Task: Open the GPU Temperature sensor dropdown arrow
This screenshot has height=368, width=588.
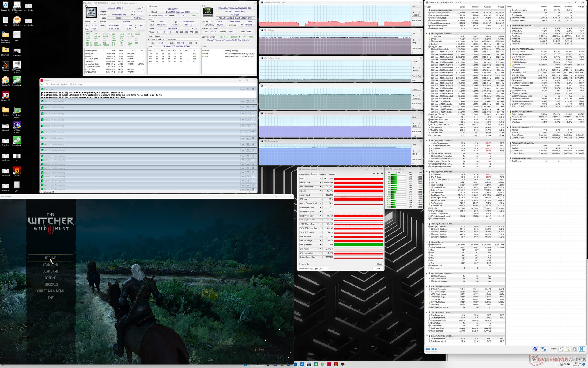Action: [x=320, y=187]
